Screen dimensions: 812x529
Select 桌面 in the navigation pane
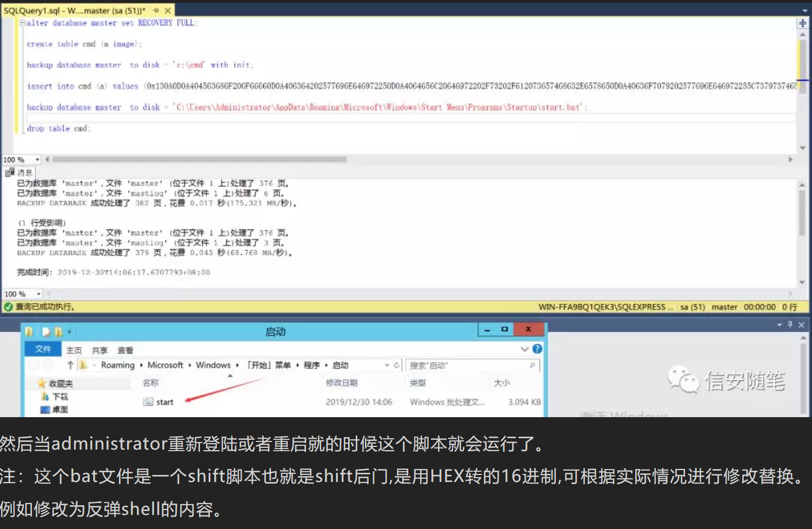[55, 410]
